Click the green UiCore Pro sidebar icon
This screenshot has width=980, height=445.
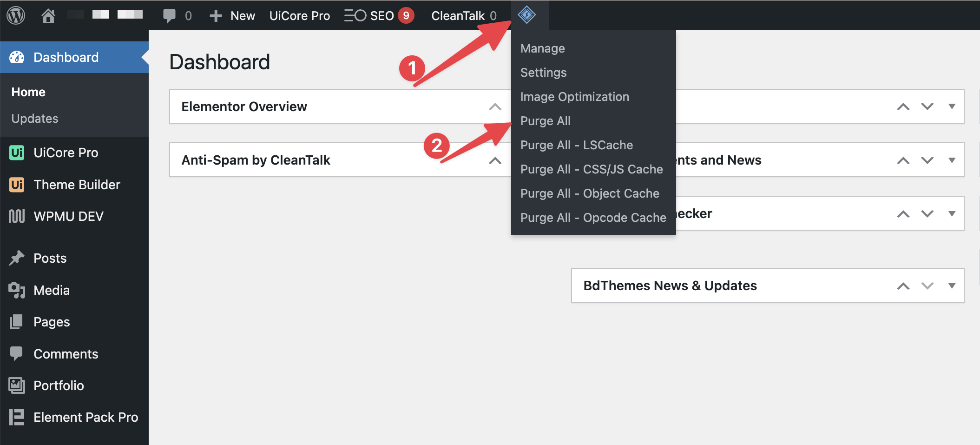point(17,153)
